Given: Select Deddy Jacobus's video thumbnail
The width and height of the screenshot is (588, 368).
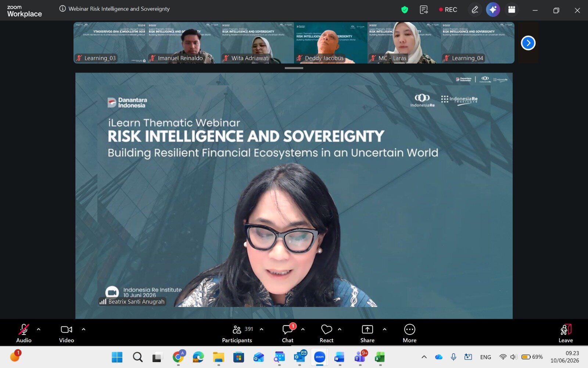Looking at the screenshot, I should (x=331, y=43).
